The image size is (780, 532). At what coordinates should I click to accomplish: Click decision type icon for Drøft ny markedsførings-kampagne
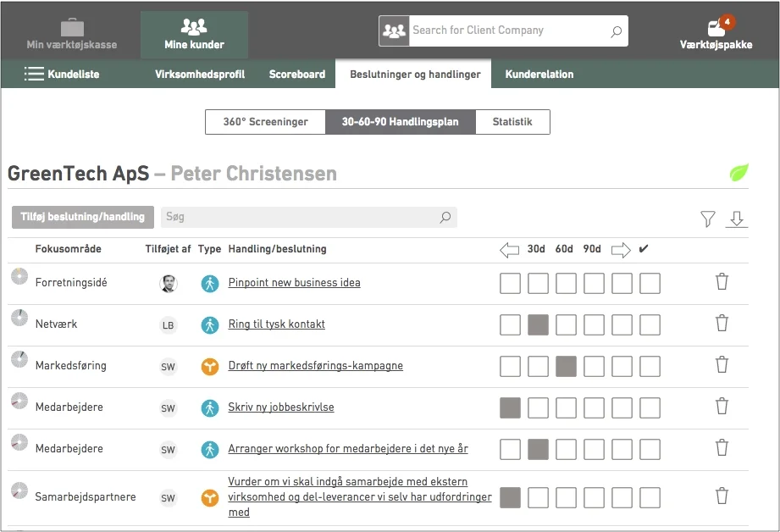click(210, 367)
